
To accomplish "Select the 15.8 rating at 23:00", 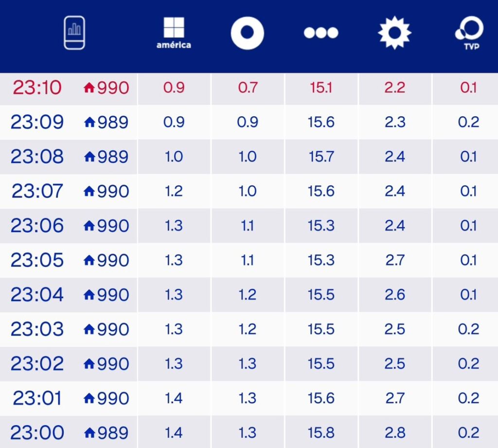I will coord(321,432).
